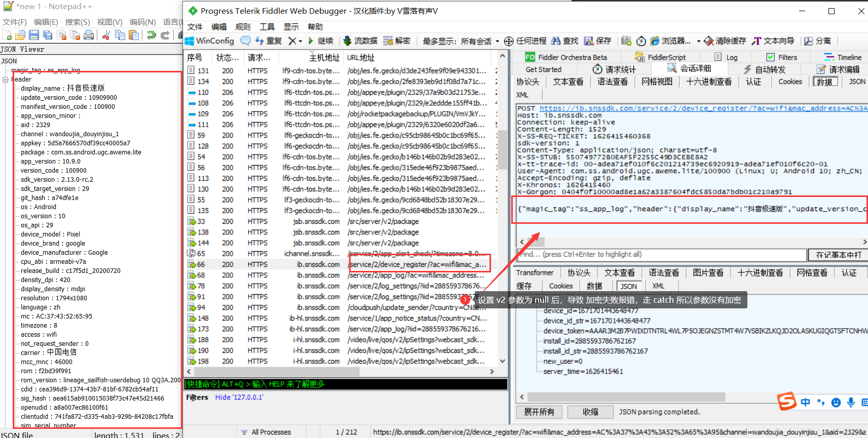Open WinConfig in Fiddler toolbar
Image resolution: width=868 pixels, height=438 pixels.
pos(210,41)
